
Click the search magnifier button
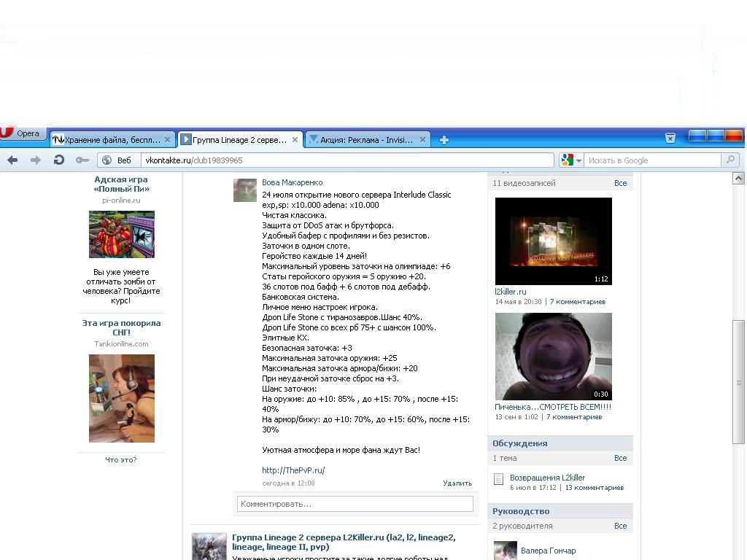click(x=730, y=160)
